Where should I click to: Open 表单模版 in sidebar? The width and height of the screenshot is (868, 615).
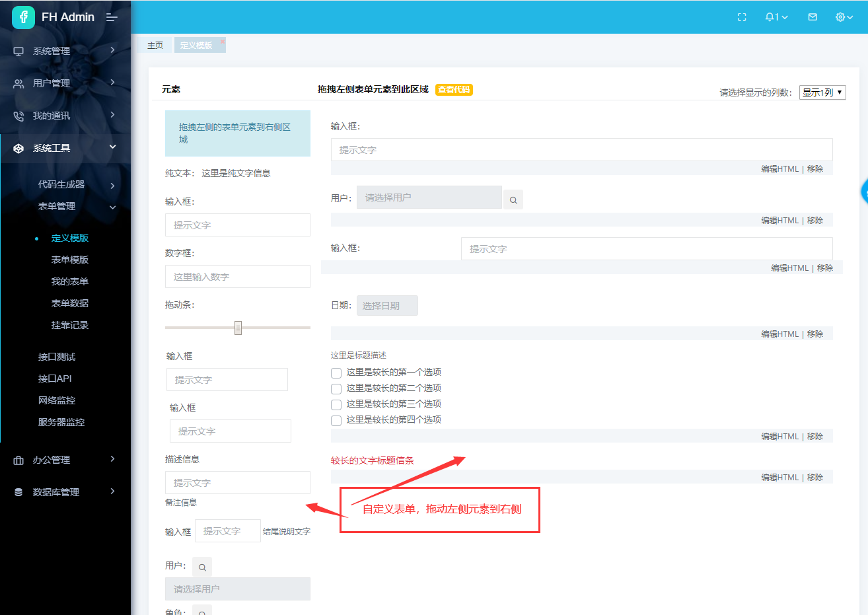pos(70,260)
